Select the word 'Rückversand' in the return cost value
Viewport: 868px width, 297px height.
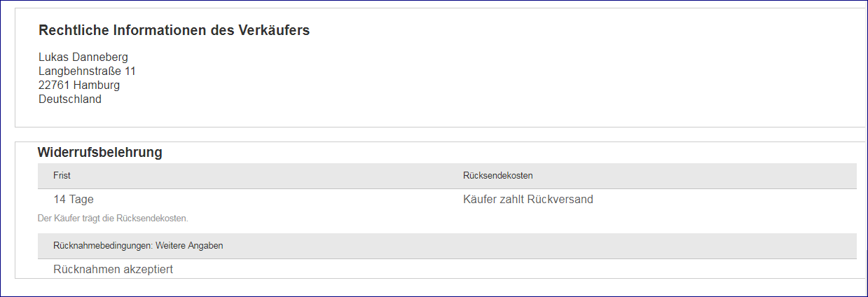click(560, 200)
